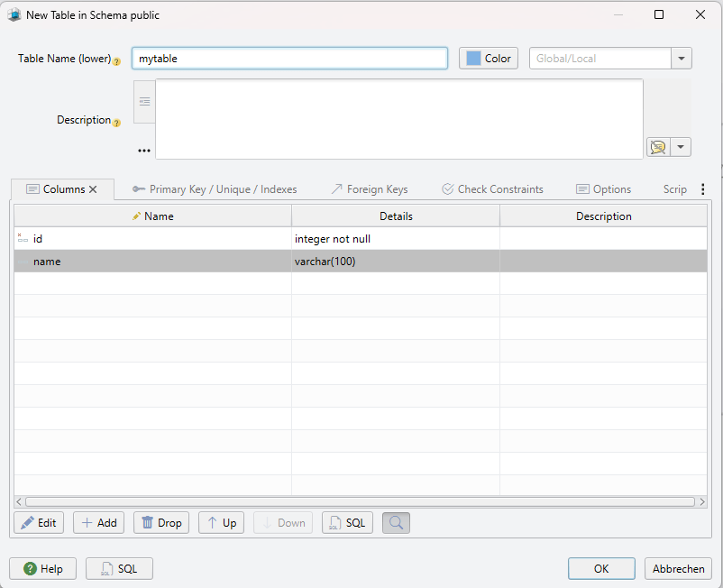This screenshot has width=723, height=588.
Task: Add a new column with the Add button
Action: [98, 522]
